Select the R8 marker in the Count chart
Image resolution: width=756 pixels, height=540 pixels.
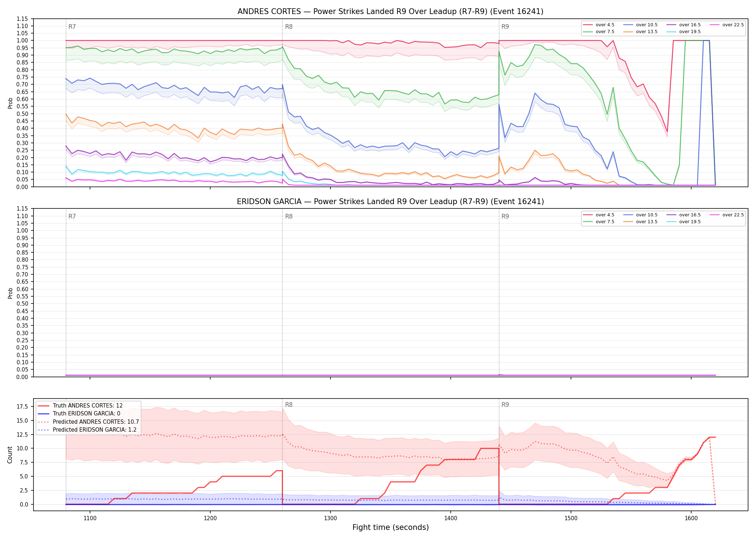pyautogui.click(x=289, y=405)
